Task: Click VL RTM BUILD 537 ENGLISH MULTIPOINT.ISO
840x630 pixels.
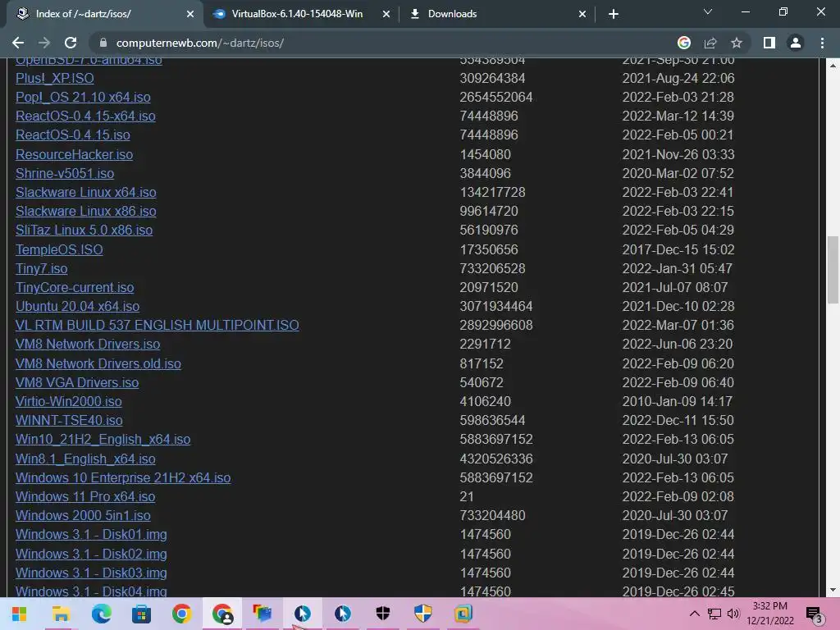Action: click(x=157, y=325)
